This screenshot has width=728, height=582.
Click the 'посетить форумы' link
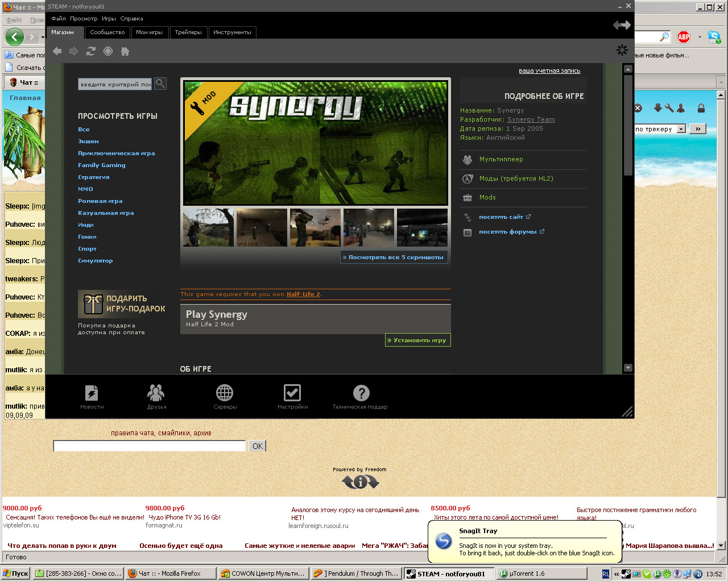pos(508,232)
